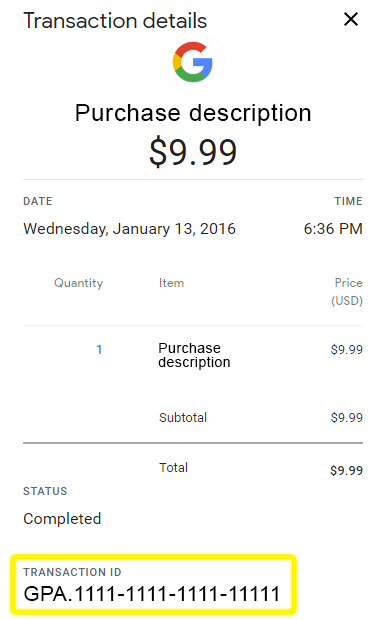
Task: Select the GPA.1111-1111-1111-11111 transaction ID
Action: (152, 594)
